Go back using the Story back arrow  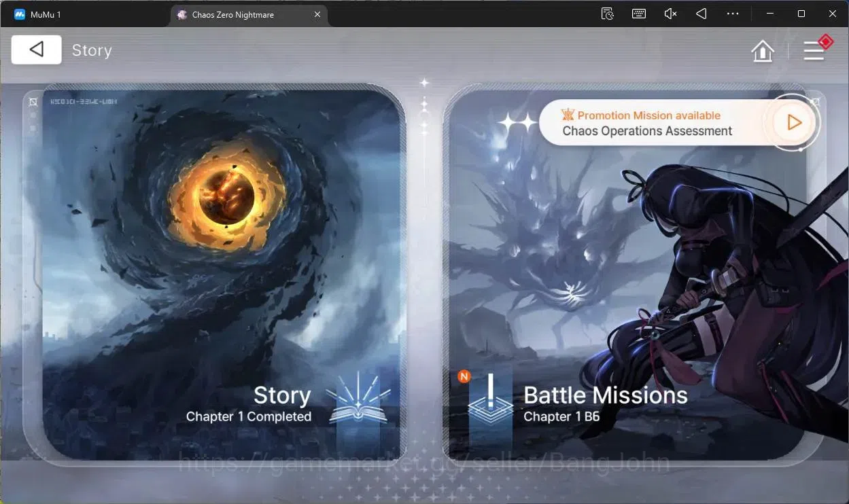37,50
